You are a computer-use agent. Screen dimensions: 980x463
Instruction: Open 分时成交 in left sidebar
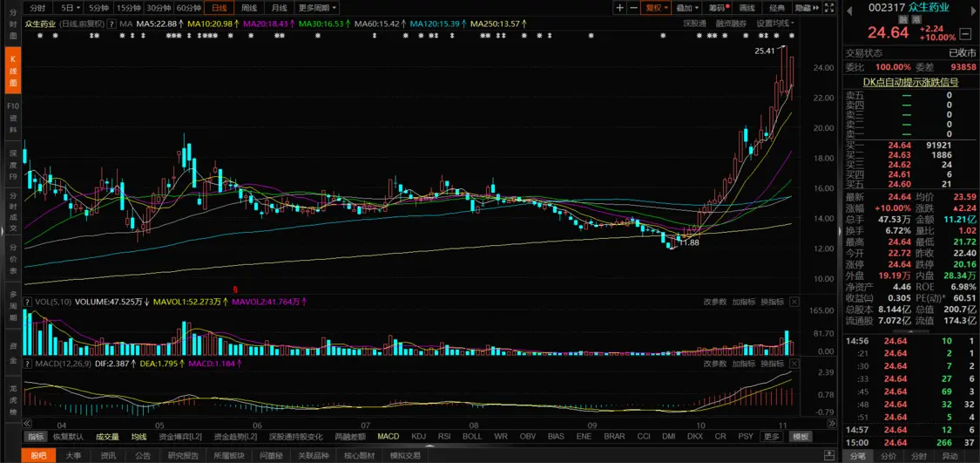tap(13, 211)
